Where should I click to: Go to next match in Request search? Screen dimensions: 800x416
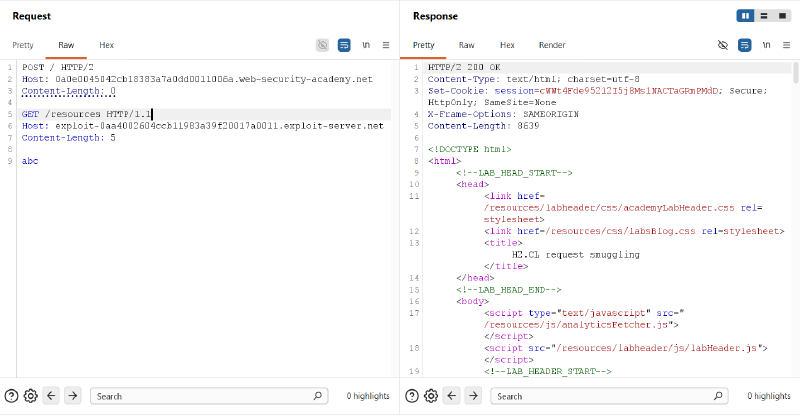tap(73, 396)
